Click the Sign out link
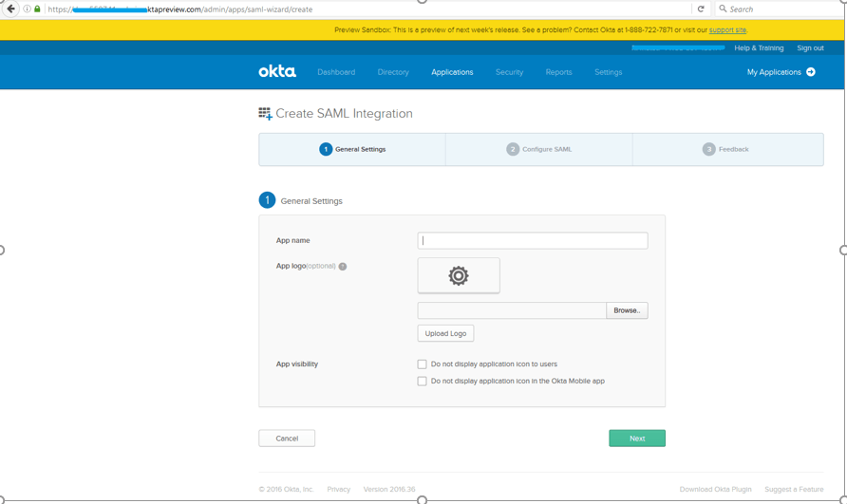Image resolution: width=847 pixels, height=504 pixels. (810, 47)
